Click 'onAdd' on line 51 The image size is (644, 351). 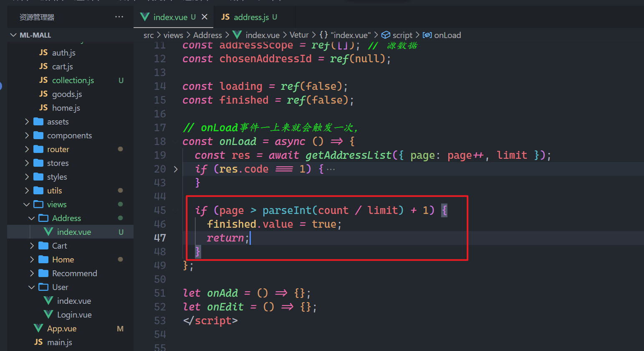point(222,293)
